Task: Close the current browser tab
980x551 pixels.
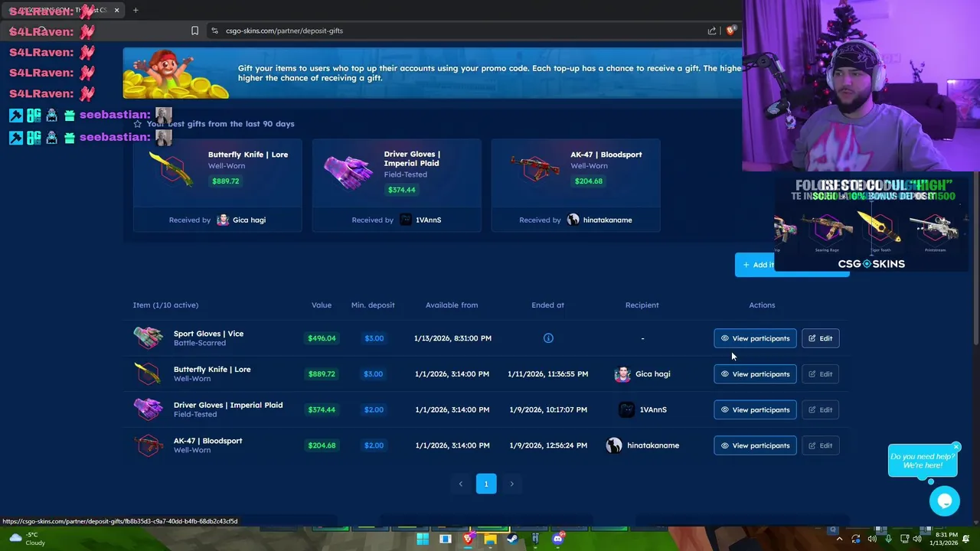Action: click(x=117, y=10)
